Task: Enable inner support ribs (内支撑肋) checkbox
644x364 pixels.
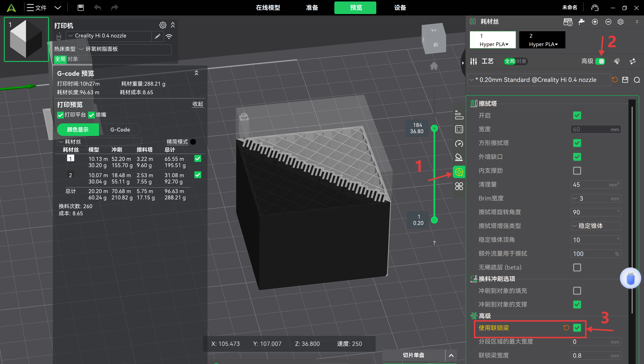Action: click(x=577, y=171)
